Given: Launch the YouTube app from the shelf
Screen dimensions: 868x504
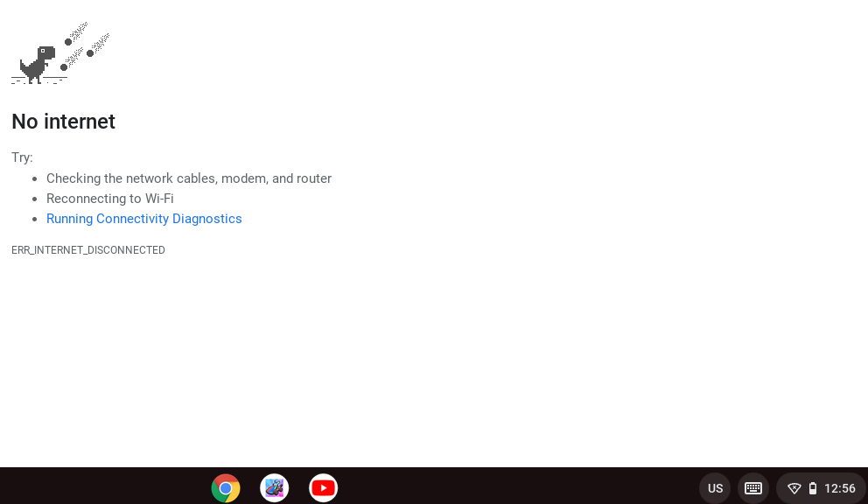Looking at the screenshot, I should coord(324,487).
